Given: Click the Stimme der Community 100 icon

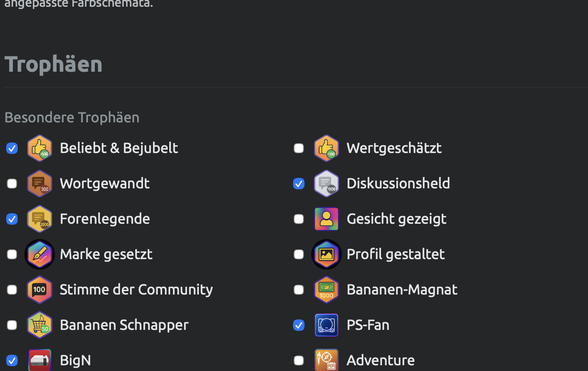Looking at the screenshot, I should click(x=40, y=290).
